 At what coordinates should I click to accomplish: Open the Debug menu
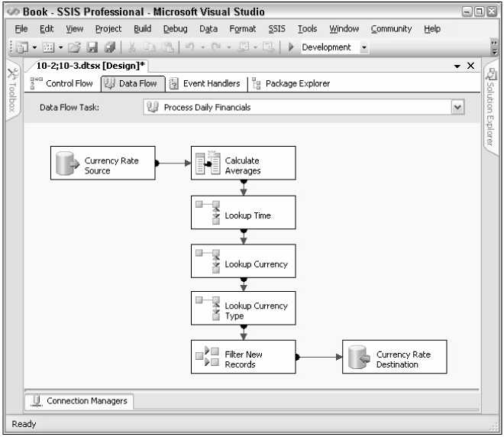pyautogui.click(x=175, y=29)
